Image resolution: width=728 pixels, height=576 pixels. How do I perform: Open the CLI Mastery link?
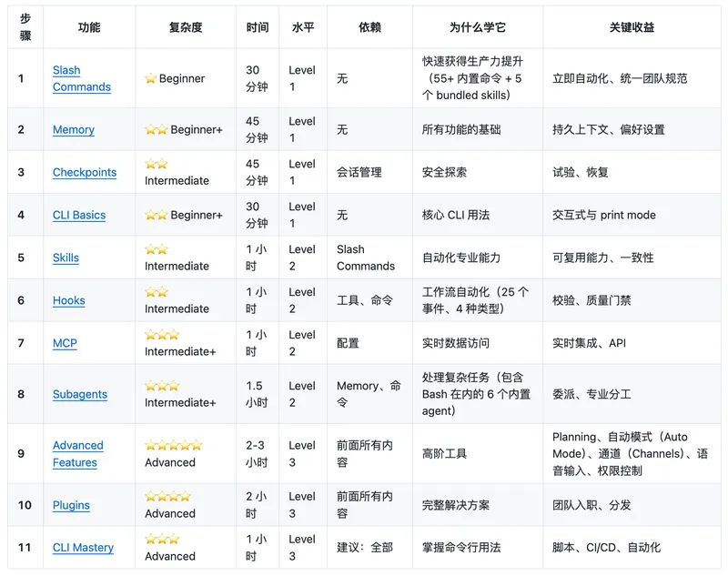click(83, 548)
